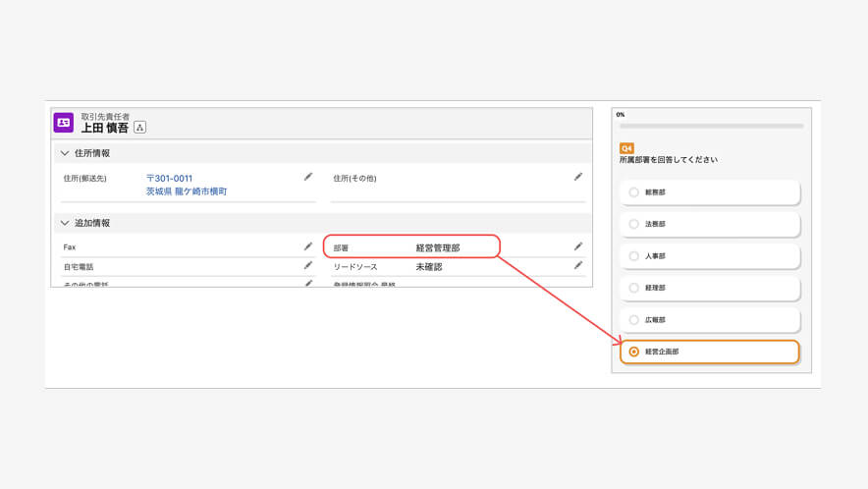Click the 上田 慎吾 contact name

coord(105,128)
